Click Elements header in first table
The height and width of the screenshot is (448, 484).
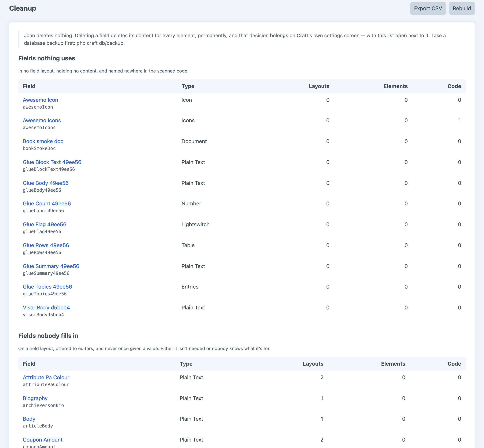(395, 86)
